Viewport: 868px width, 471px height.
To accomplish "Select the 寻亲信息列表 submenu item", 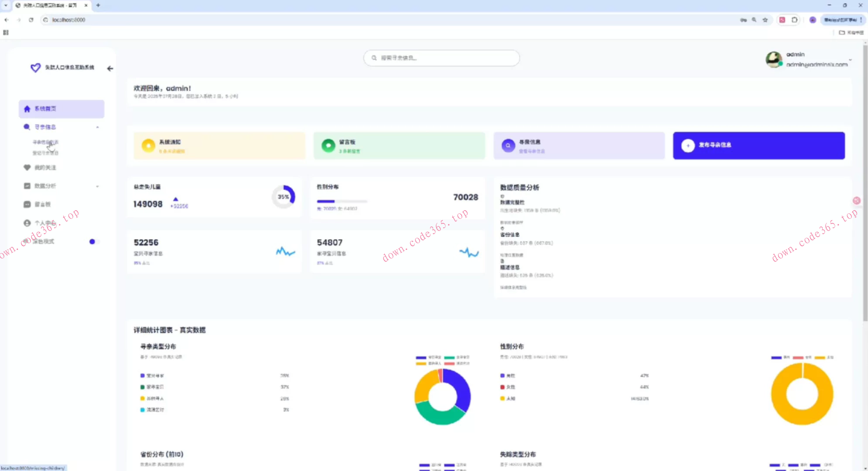I will (x=45, y=142).
